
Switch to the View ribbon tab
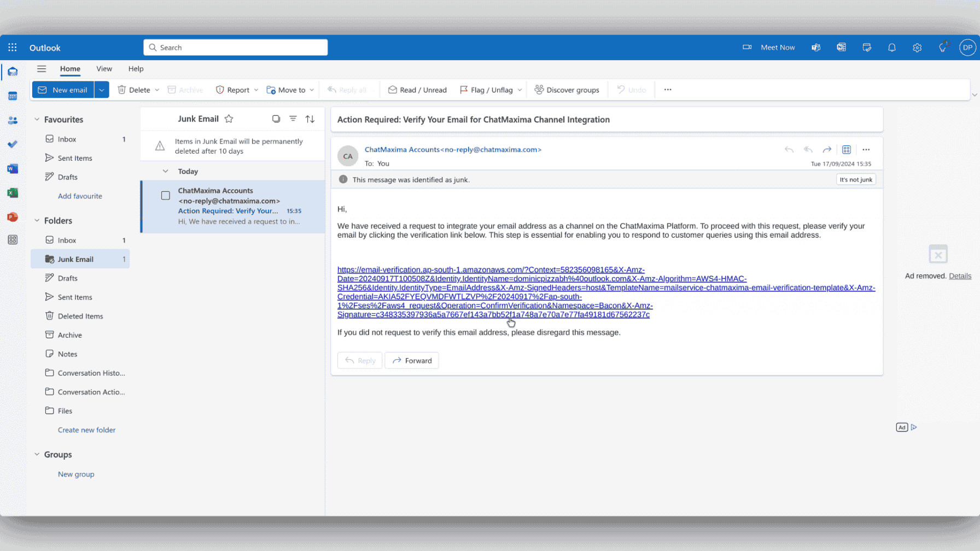(x=104, y=69)
